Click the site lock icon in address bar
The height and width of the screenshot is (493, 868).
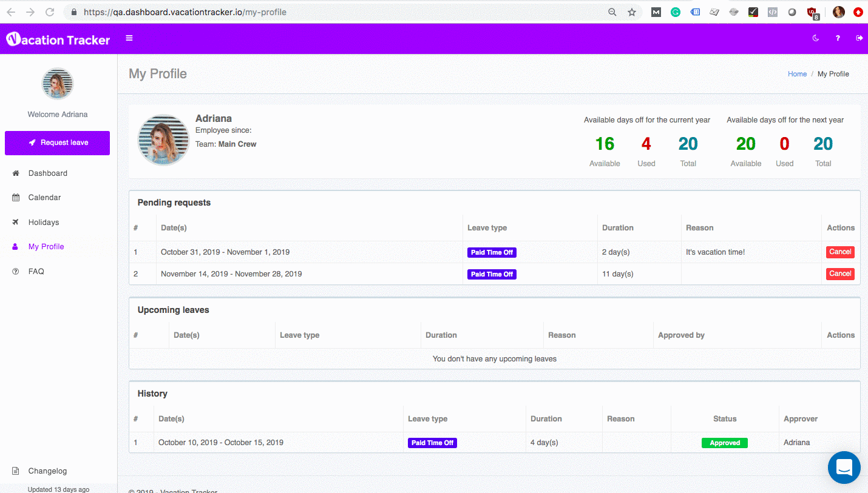74,12
